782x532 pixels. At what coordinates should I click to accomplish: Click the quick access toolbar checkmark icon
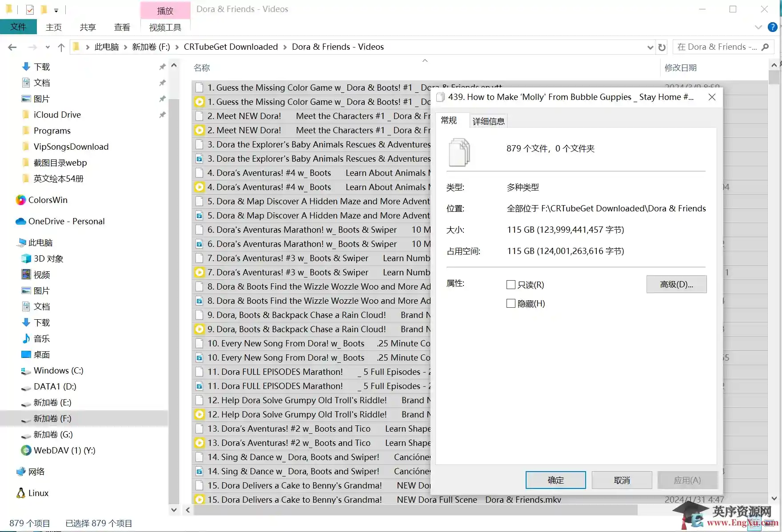30,9
